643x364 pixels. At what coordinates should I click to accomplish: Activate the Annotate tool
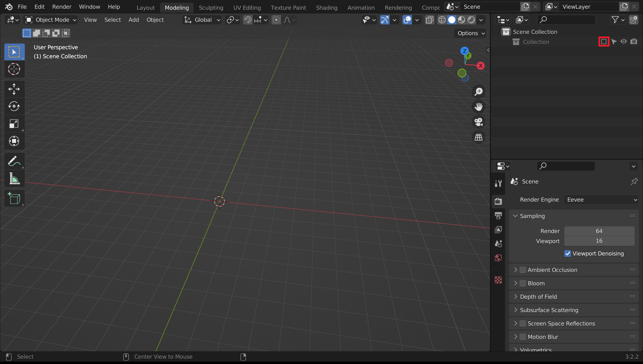(x=14, y=161)
